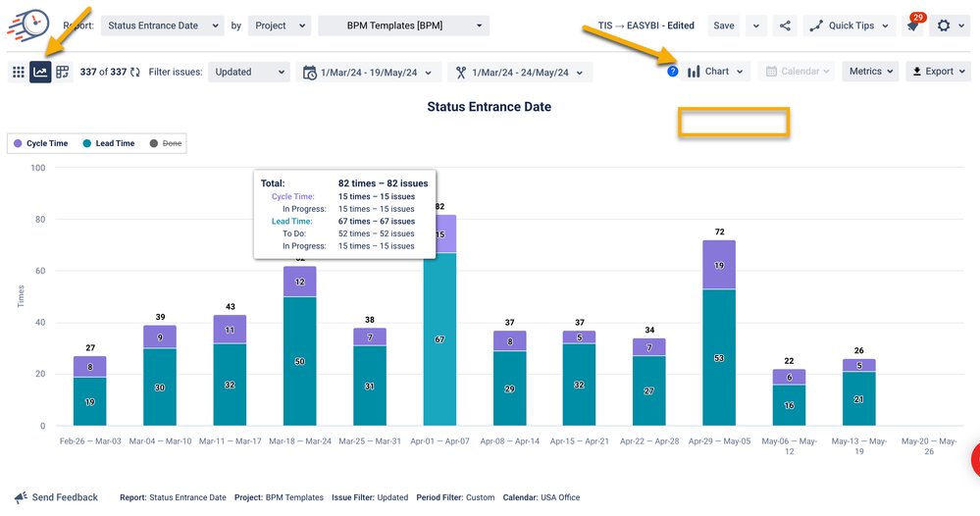Open the pivot table view icon
The height and width of the screenshot is (516, 980).
pyautogui.click(x=63, y=72)
